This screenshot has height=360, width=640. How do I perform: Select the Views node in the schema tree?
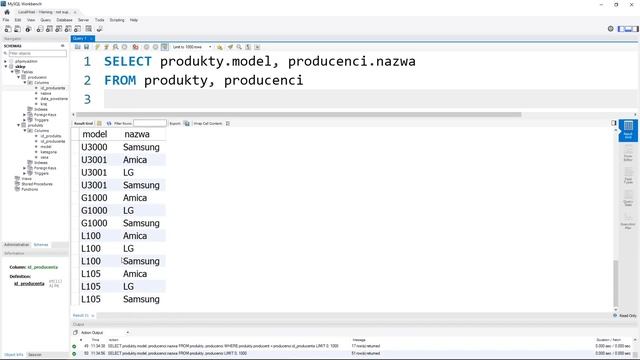pyautogui.click(x=27, y=179)
